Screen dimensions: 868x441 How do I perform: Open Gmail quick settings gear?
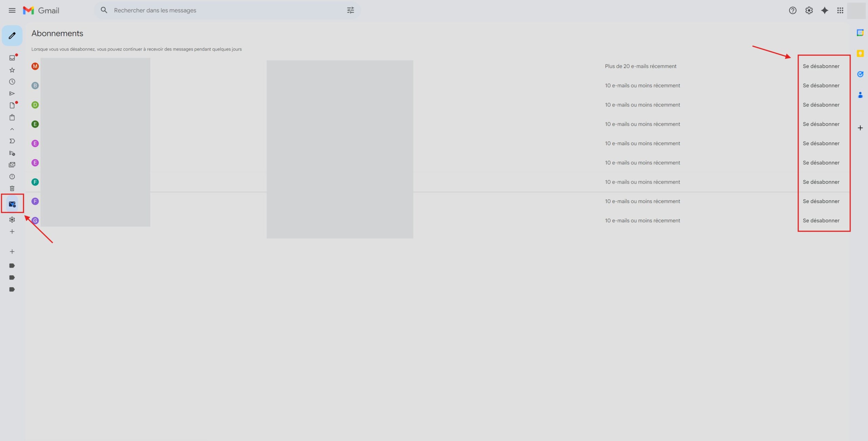point(809,10)
